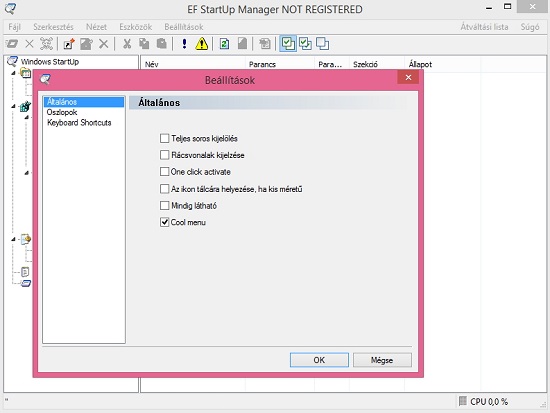This screenshot has width=550, height=413.
Task: Toggle the Rácsvonalak kijelzése checkbox
Action: pyautogui.click(x=165, y=155)
